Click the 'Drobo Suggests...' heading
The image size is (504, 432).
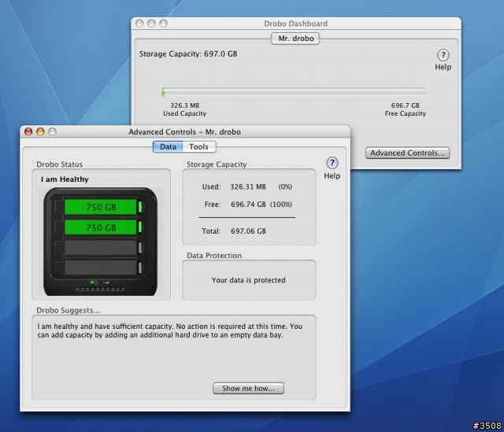(x=69, y=311)
